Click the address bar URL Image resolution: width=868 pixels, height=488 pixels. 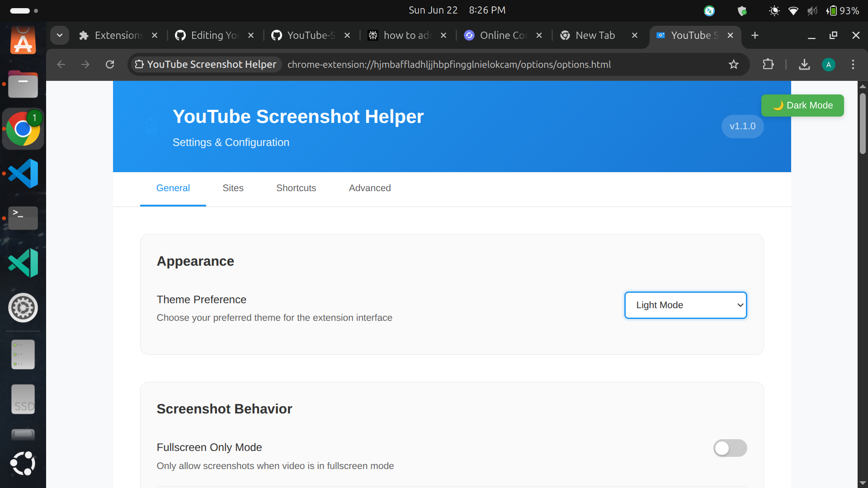448,65
